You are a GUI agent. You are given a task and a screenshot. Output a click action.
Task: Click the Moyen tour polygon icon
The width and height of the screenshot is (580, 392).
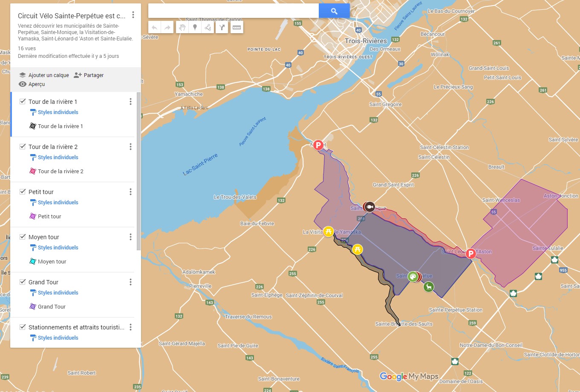point(33,261)
